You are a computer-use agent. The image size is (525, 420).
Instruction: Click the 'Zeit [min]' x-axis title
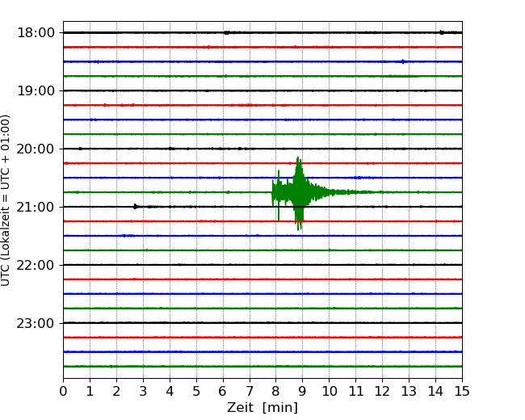pos(262,408)
